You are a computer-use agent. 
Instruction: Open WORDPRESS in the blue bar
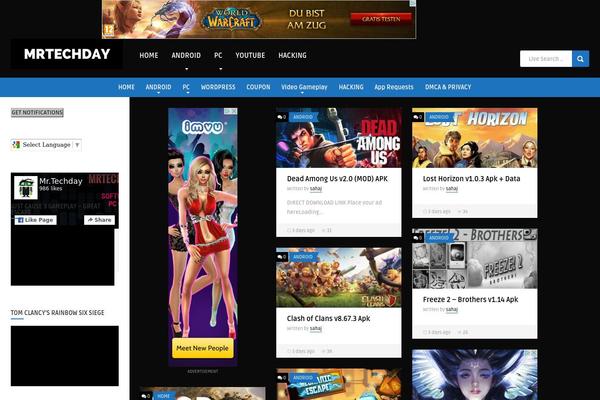click(x=218, y=87)
